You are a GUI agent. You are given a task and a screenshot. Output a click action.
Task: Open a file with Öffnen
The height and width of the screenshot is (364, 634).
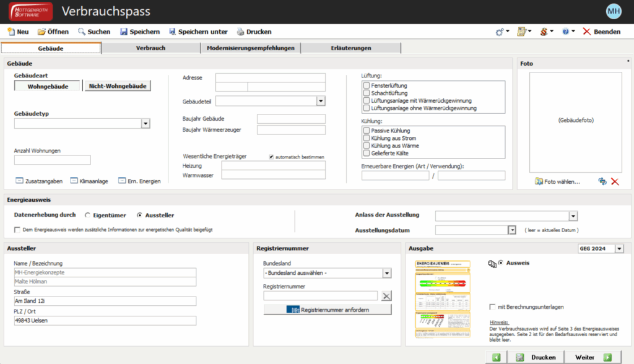(x=41, y=32)
